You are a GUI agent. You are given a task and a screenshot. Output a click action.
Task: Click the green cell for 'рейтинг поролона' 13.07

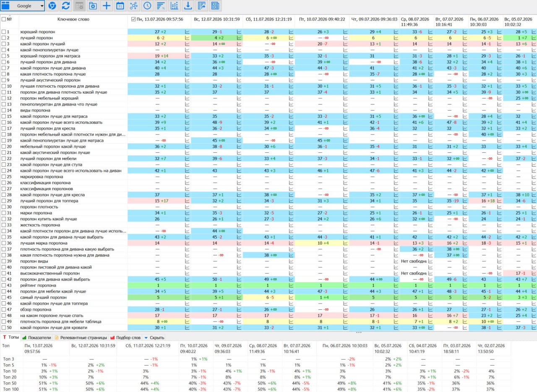pos(159,285)
